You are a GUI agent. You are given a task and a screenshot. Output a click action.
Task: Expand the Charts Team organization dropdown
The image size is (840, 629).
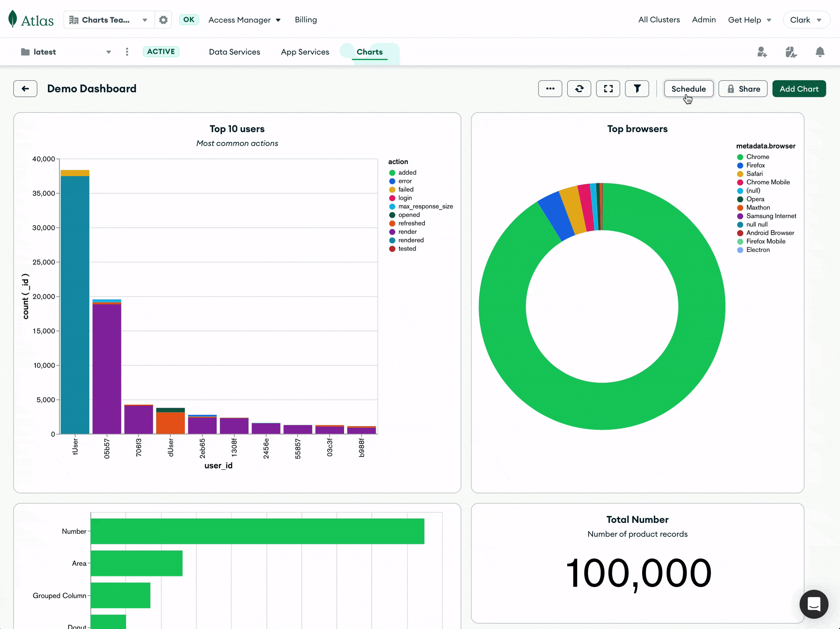pyautogui.click(x=109, y=20)
